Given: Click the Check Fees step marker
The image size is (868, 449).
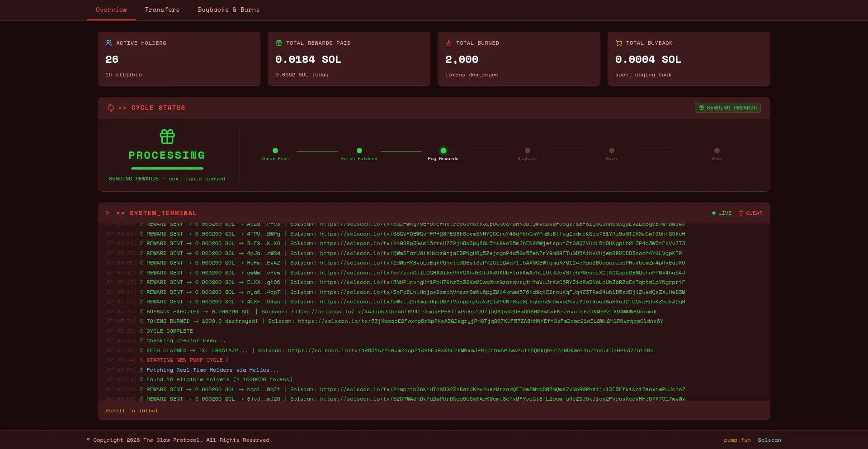Looking at the screenshot, I should (275, 151).
